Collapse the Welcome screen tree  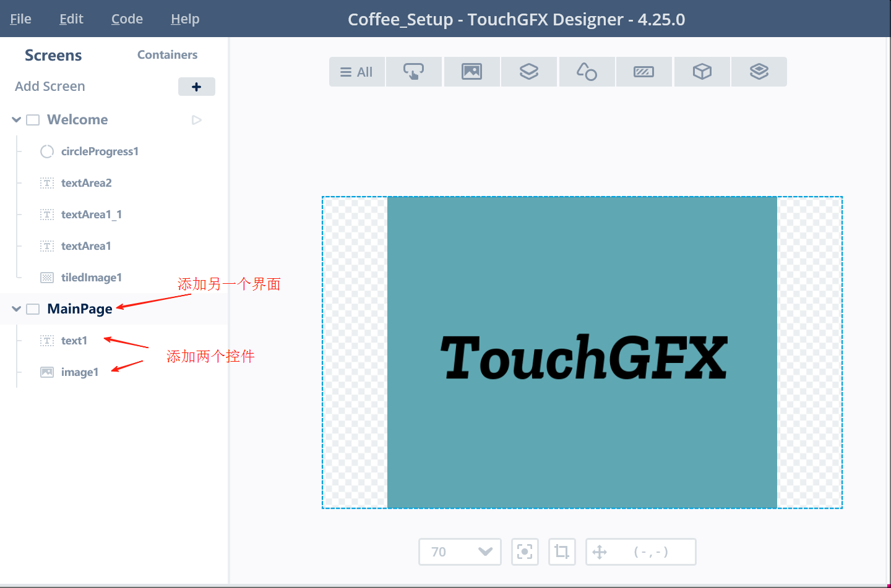(17, 119)
